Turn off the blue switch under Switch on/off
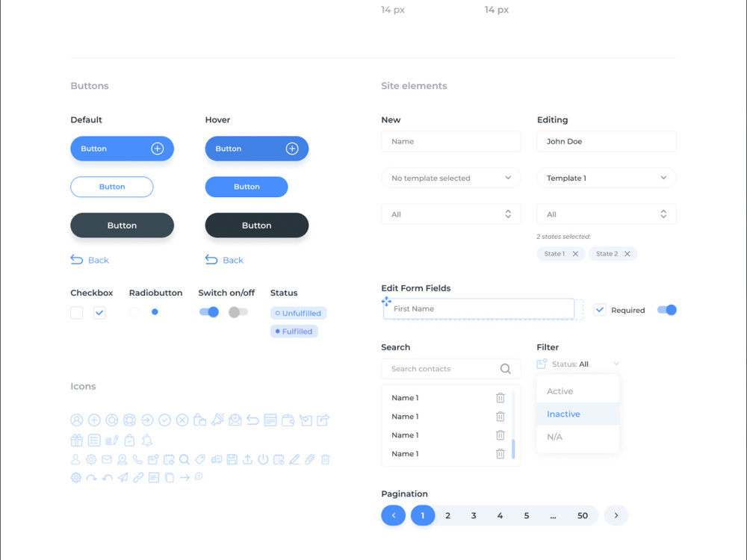Viewport: 747px width, 560px height. click(x=209, y=312)
